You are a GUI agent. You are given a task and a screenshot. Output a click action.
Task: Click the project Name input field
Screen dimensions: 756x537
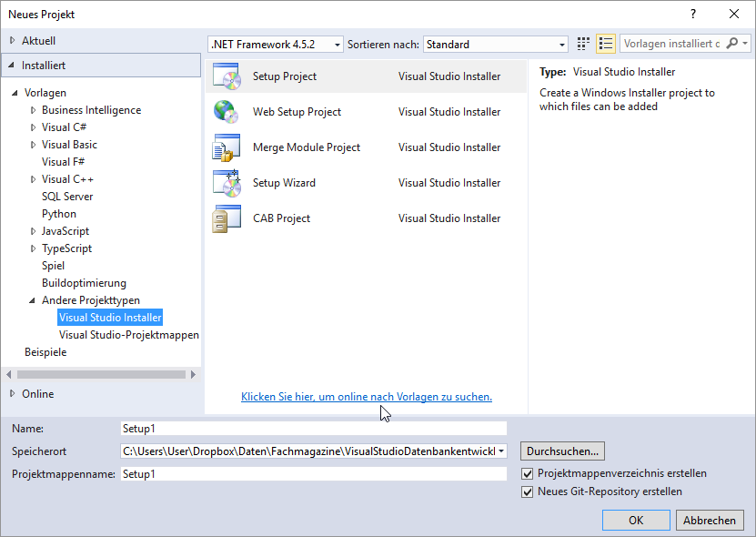pos(313,428)
